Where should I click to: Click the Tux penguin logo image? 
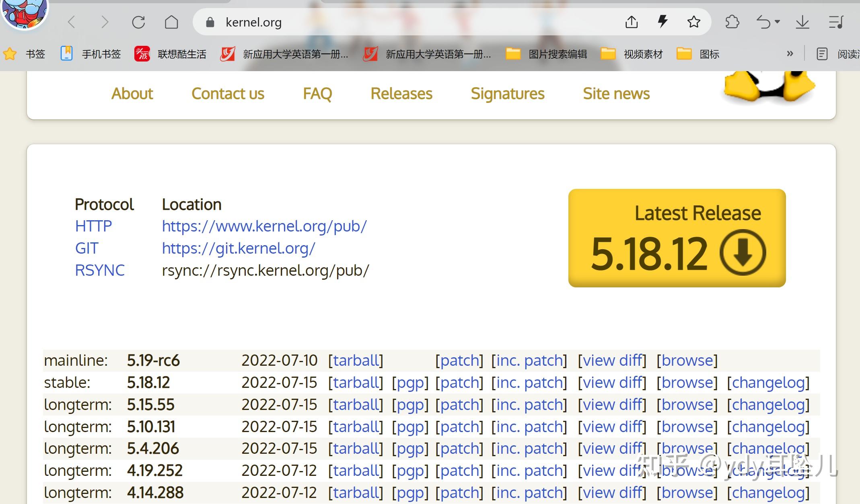(769, 88)
